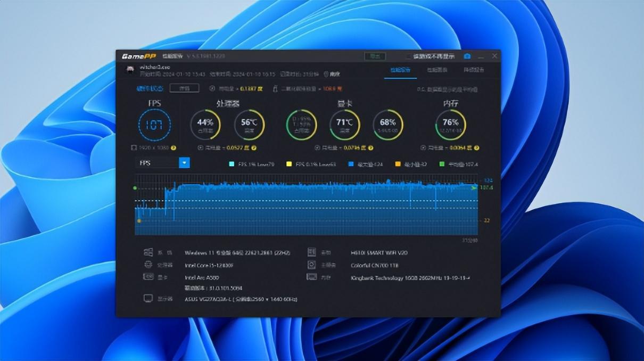Open the FPS chart metric dropdown arrow
This screenshot has width=644, height=361.
coord(184,162)
